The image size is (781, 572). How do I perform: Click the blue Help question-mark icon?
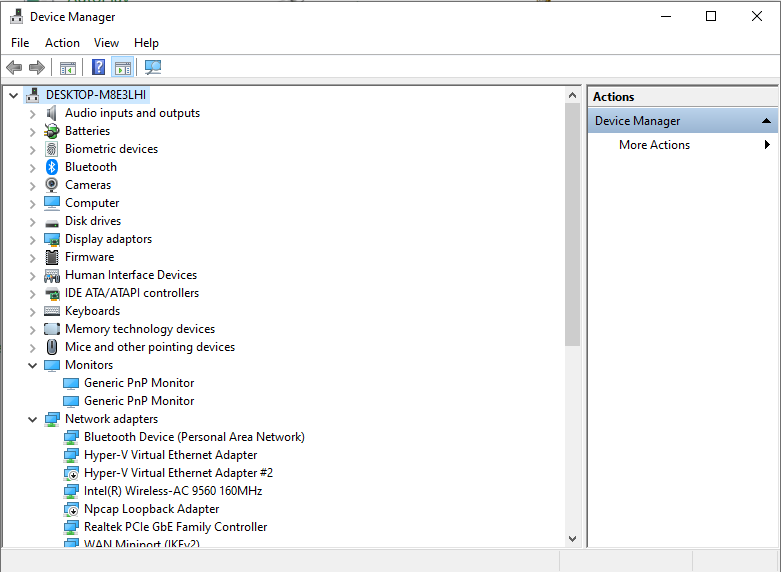coord(99,67)
